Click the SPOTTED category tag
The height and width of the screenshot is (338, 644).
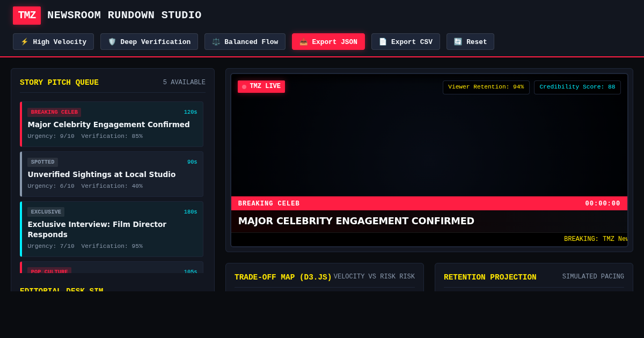42,162
